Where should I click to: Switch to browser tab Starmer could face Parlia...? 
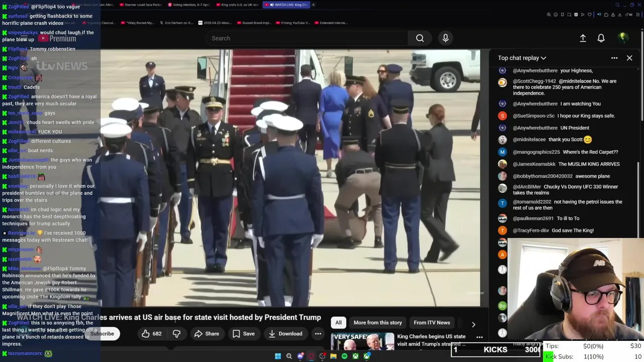pos(140,5)
